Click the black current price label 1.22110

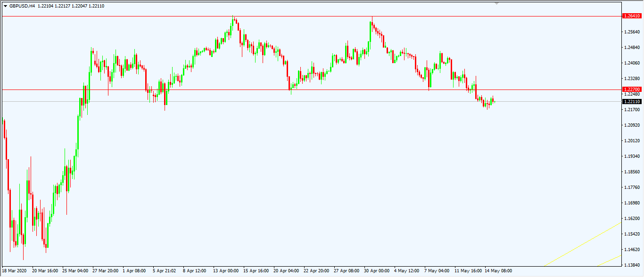click(632, 101)
